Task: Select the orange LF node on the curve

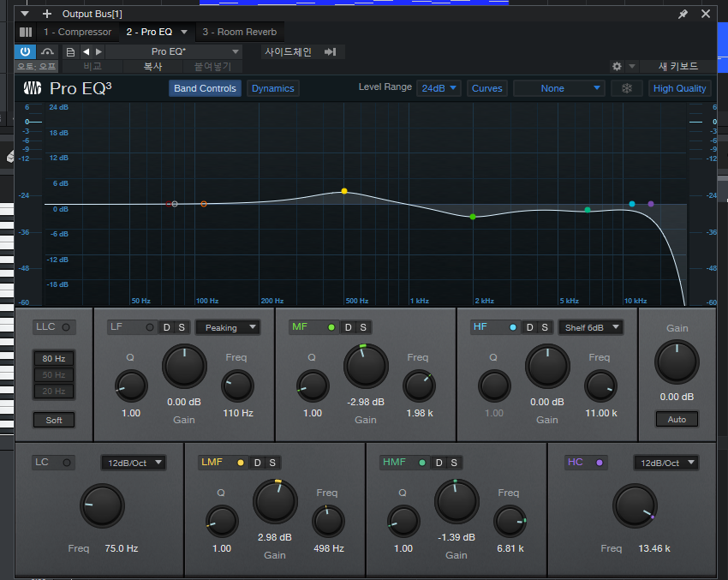Action: (204, 204)
